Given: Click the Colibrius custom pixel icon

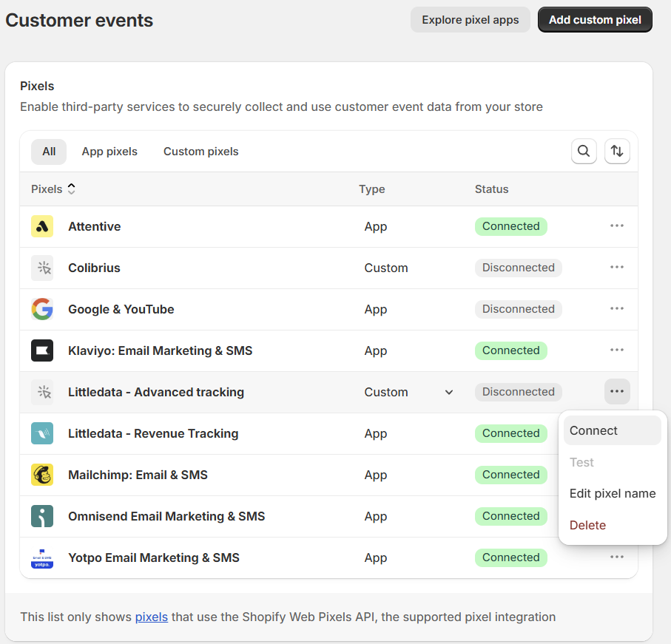Looking at the screenshot, I should 42,268.
